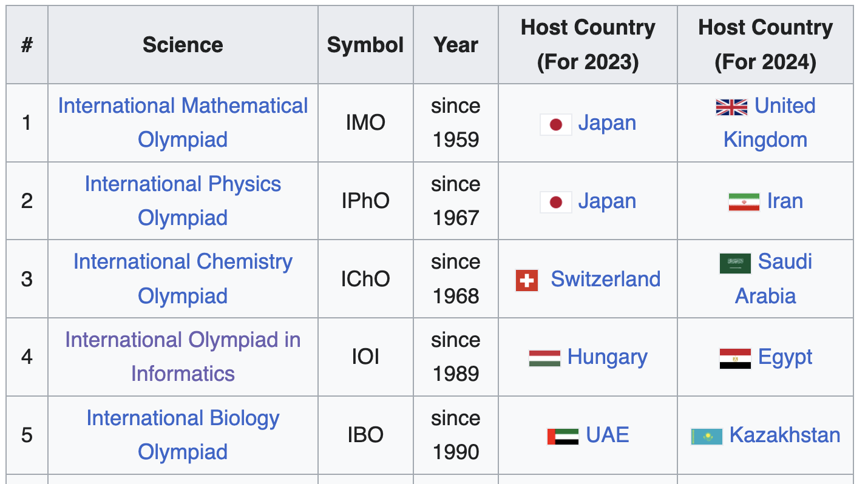The image size is (868, 484).
Task: Click the Science column header
Action: point(183,45)
